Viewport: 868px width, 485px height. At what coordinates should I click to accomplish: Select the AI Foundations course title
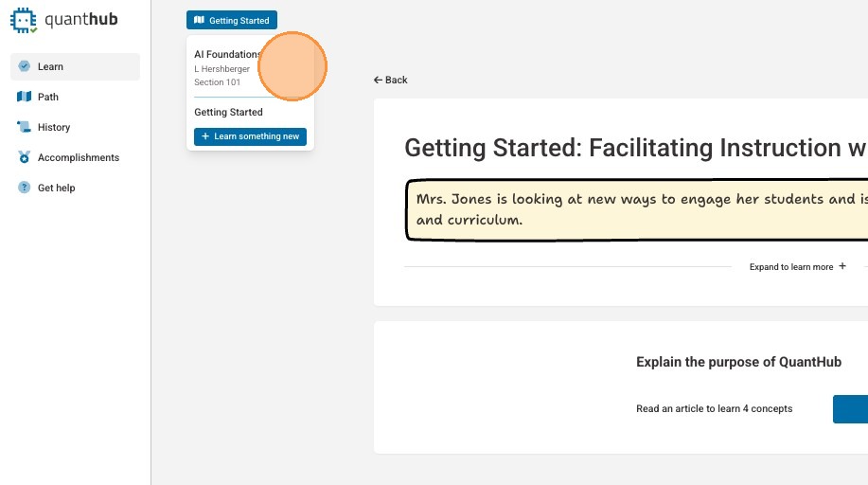pyautogui.click(x=226, y=55)
